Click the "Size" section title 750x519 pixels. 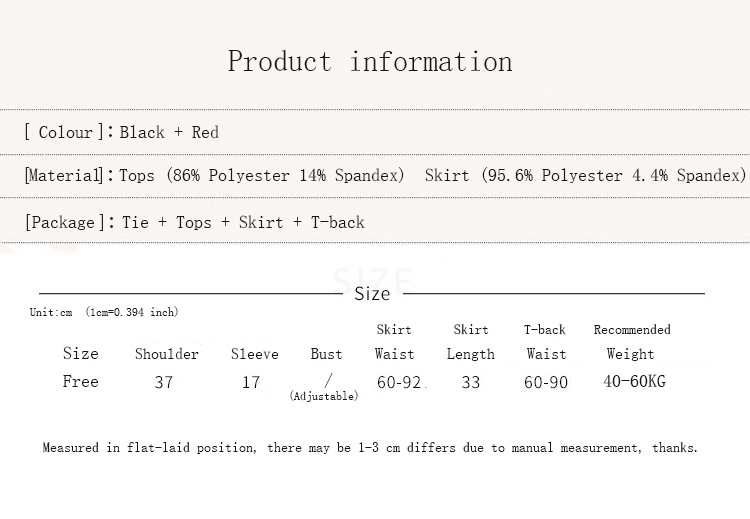372,293
